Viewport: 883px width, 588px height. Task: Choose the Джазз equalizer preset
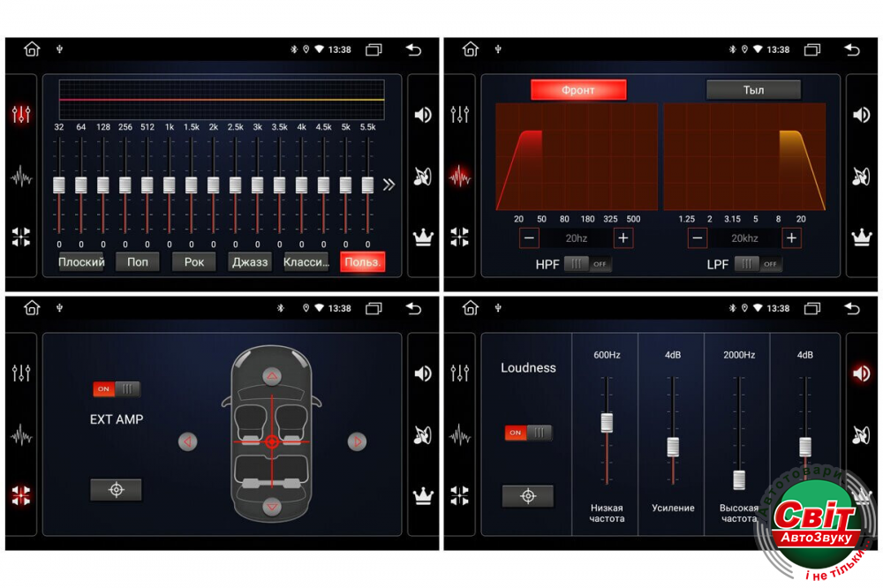[x=250, y=262]
